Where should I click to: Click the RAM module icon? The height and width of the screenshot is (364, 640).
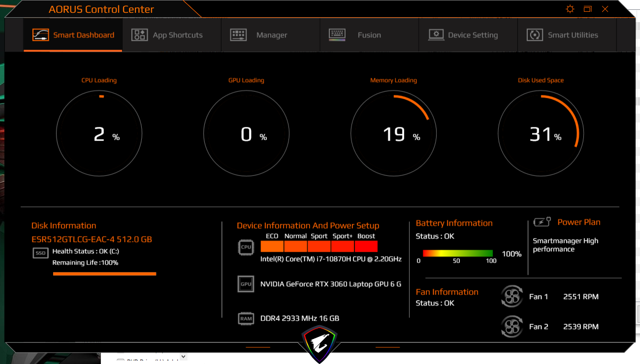246,318
